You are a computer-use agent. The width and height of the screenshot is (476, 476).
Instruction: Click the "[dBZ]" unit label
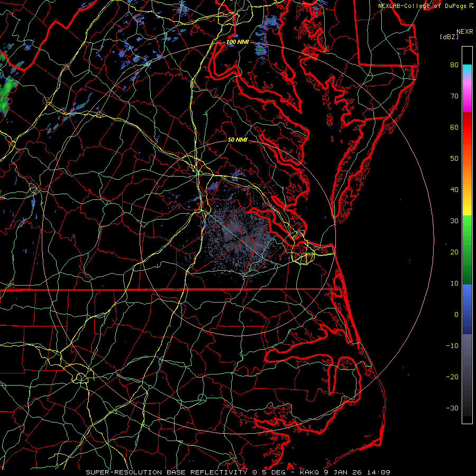449,37
